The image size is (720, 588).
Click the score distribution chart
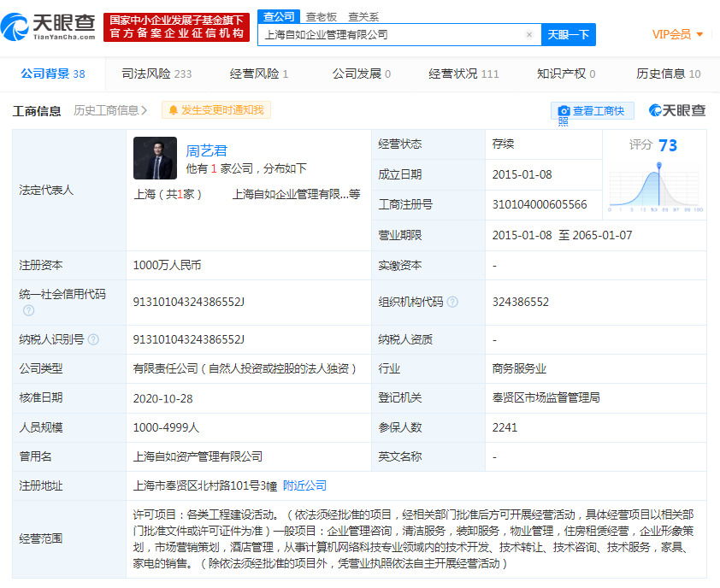point(656,188)
